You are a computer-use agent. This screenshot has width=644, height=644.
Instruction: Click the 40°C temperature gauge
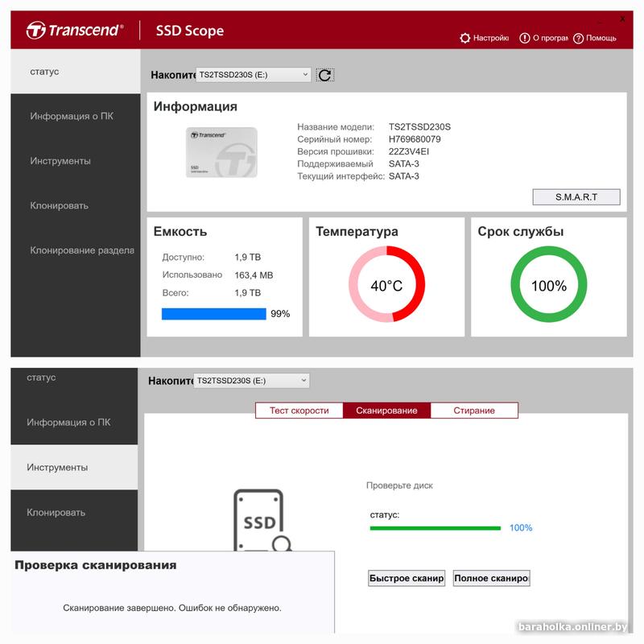(386, 284)
